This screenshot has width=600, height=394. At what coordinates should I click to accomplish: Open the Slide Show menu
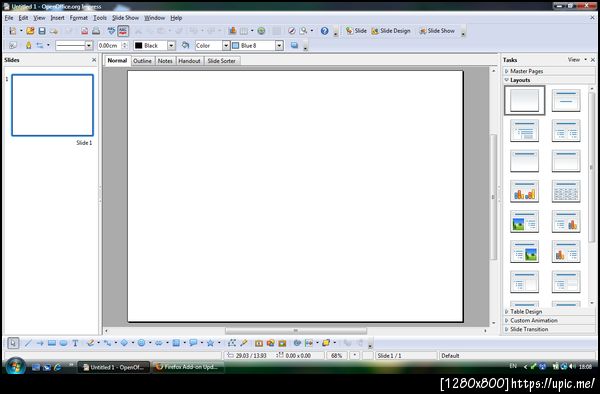[126, 18]
